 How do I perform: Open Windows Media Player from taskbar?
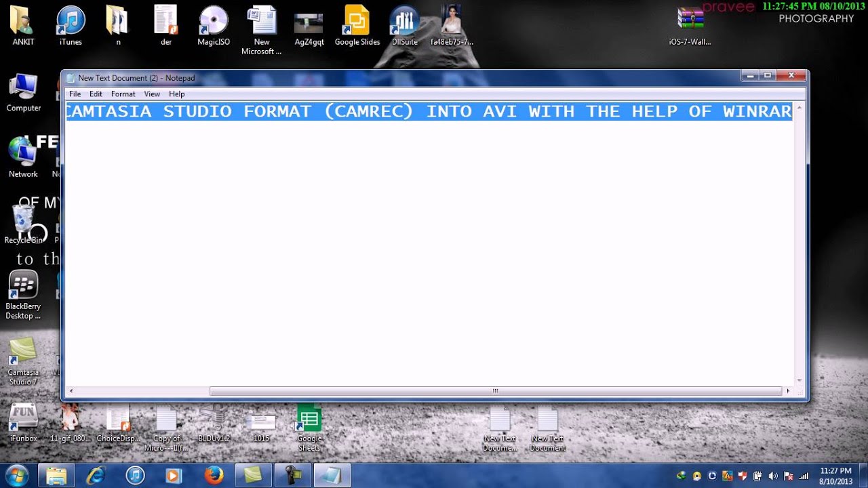174,475
